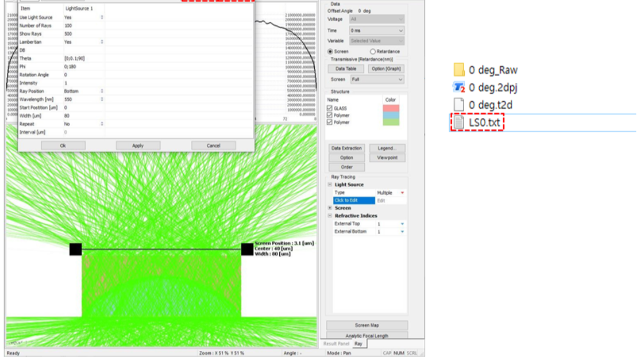This screenshot has width=640, height=360.
Task: Click the Theta value field
Action: (84, 58)
